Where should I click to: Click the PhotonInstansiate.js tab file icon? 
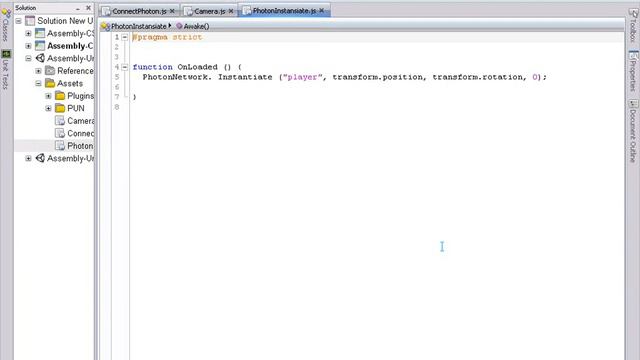click(247, 11)
